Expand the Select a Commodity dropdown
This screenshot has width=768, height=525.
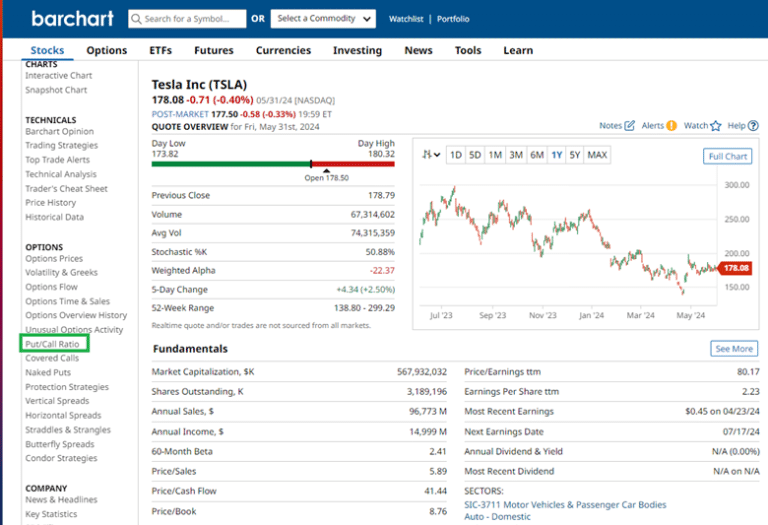(x=325, y=19)
